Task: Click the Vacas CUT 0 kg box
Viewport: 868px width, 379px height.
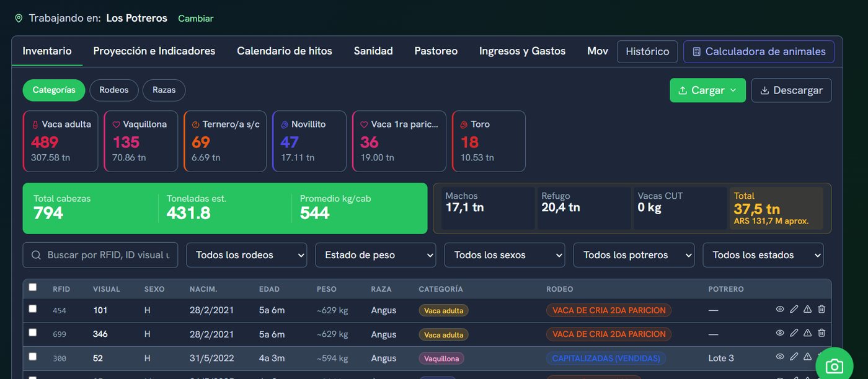Action: pos(680,209)
